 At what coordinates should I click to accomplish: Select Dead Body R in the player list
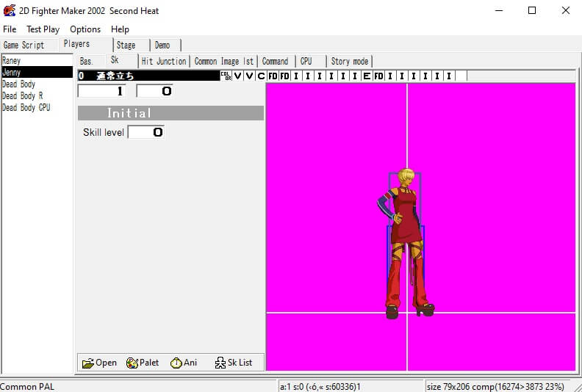[x=37, y=95]
